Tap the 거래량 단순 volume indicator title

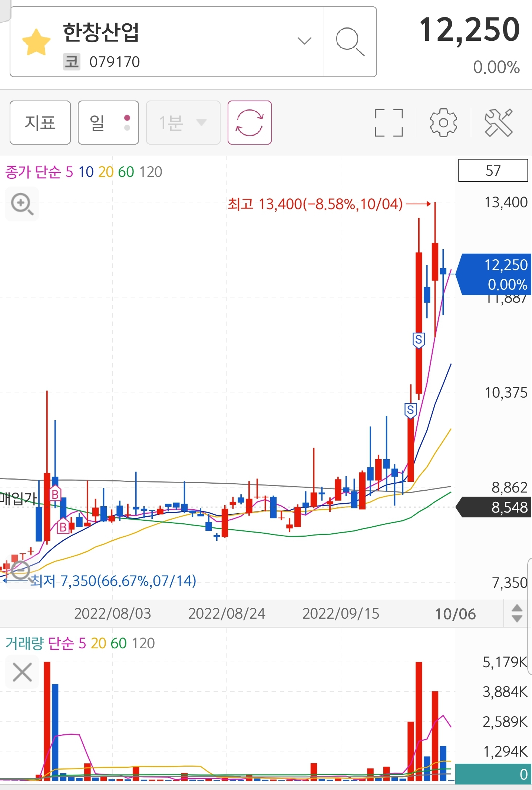point(40,643)
